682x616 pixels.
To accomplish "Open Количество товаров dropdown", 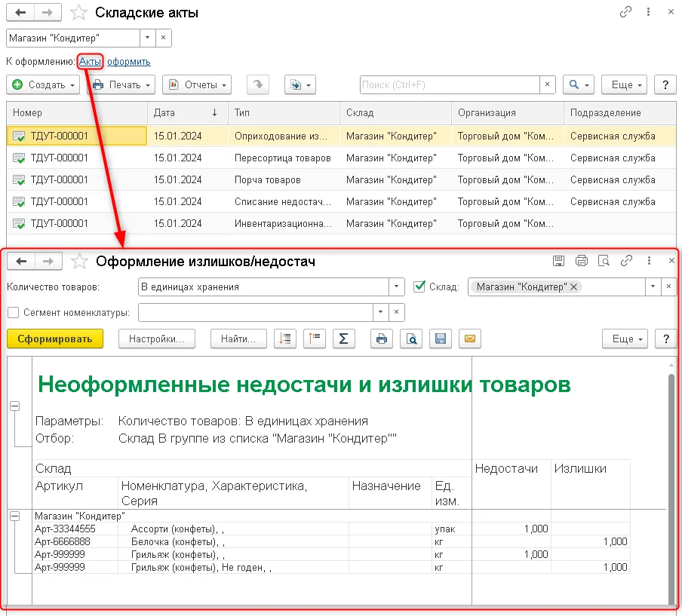I will [x=396, y=287].
